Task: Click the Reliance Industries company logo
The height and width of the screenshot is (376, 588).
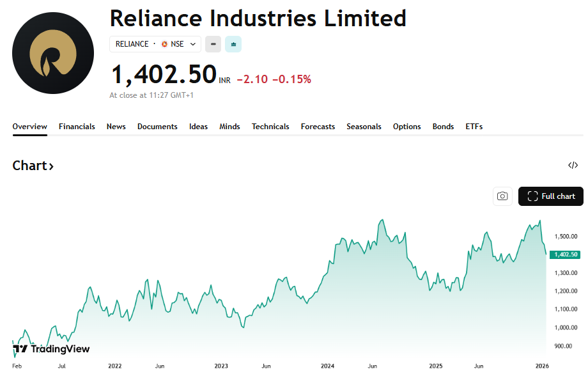Action: pos(54,54)
